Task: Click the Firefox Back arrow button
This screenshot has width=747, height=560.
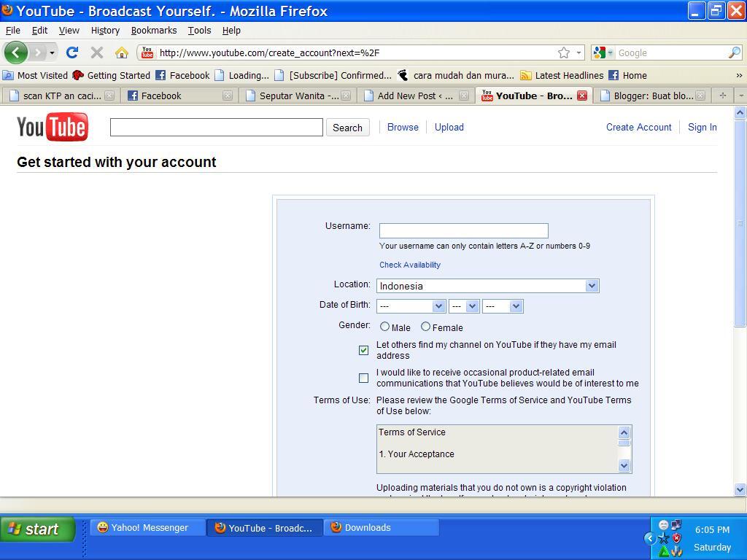Action: click(16, 52)
